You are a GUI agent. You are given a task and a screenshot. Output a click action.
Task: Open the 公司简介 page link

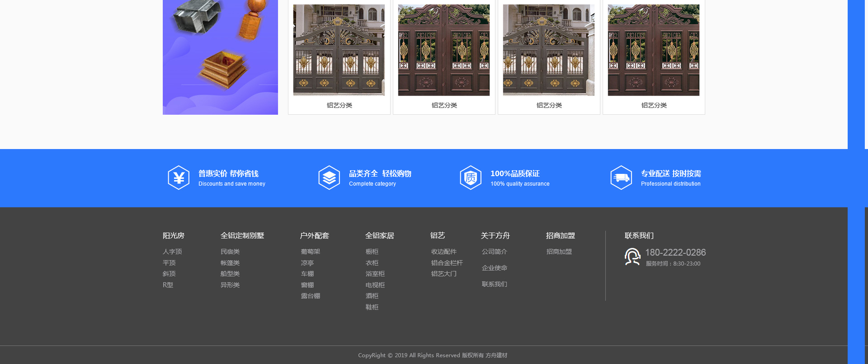pos(495,252)
